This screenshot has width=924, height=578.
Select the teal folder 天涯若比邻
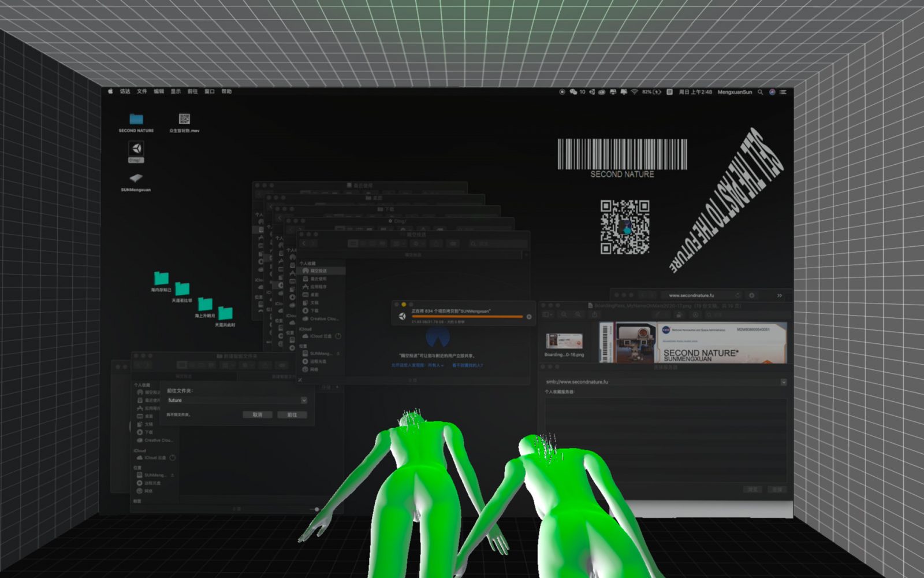tap(182, 292)
